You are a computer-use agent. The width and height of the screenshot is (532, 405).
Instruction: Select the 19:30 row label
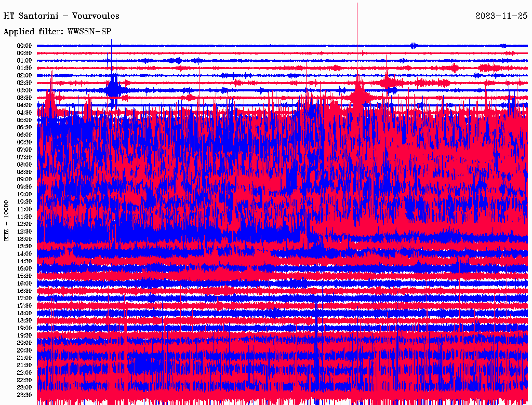click(24, 335)
